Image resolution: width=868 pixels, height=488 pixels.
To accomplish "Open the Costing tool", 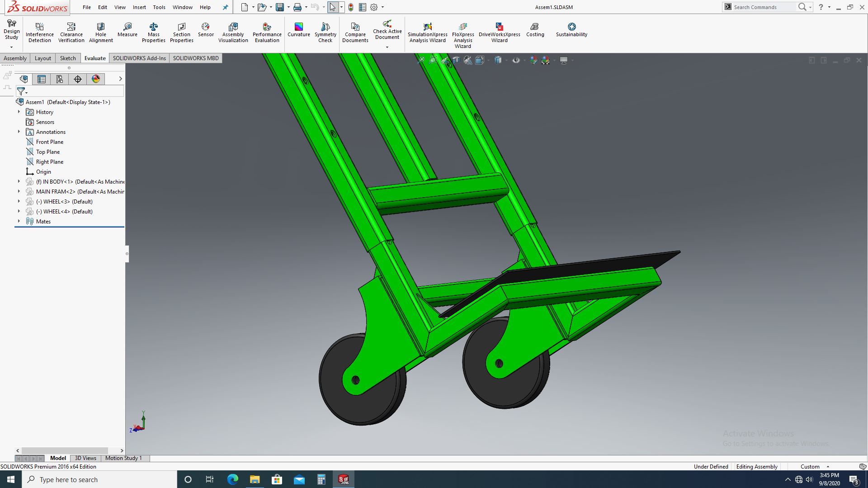I will (x=535, y=30).
